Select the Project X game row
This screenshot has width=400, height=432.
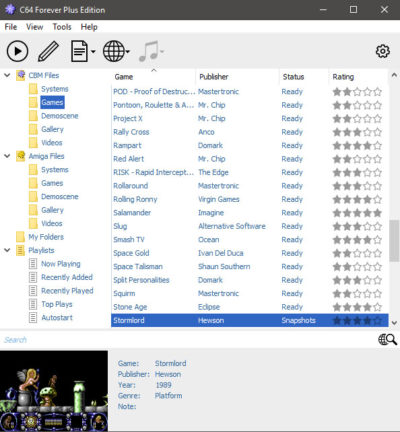coord(250,119)
